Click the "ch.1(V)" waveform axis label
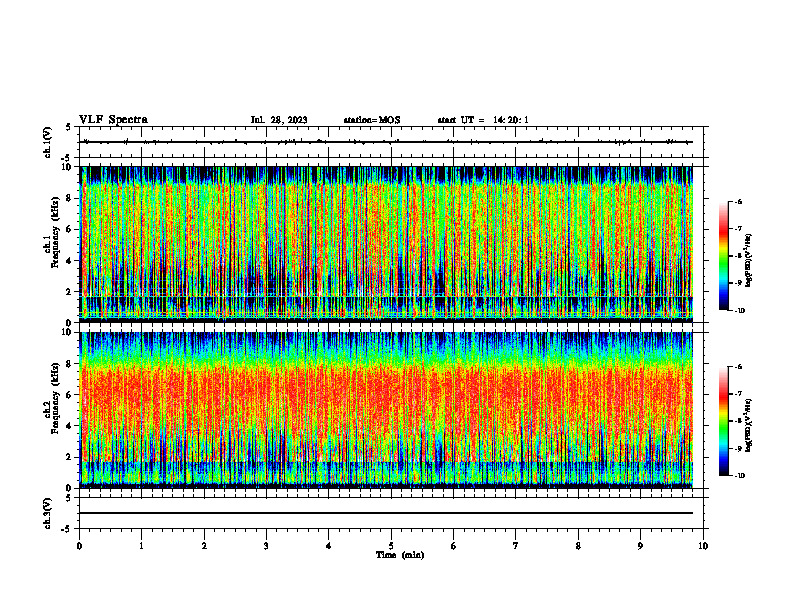Screen dimensions: 792x612 tap(47, 142)
